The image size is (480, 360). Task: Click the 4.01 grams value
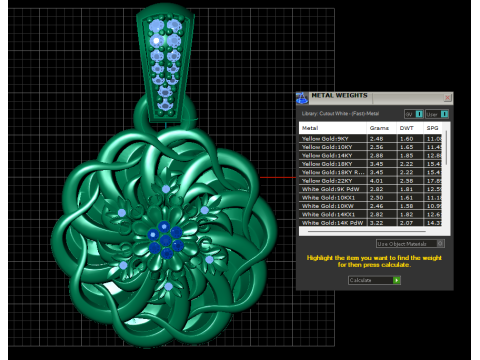[x=376, y=181]
